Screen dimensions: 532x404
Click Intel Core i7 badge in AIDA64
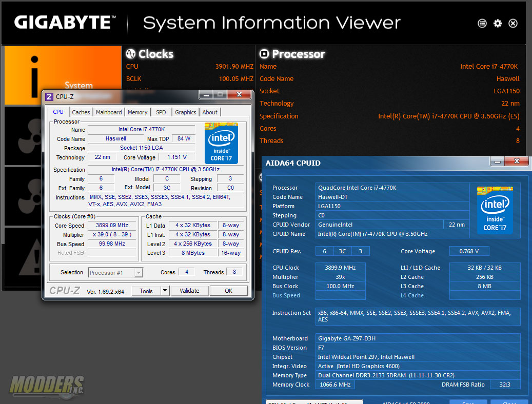pos(495,210)
